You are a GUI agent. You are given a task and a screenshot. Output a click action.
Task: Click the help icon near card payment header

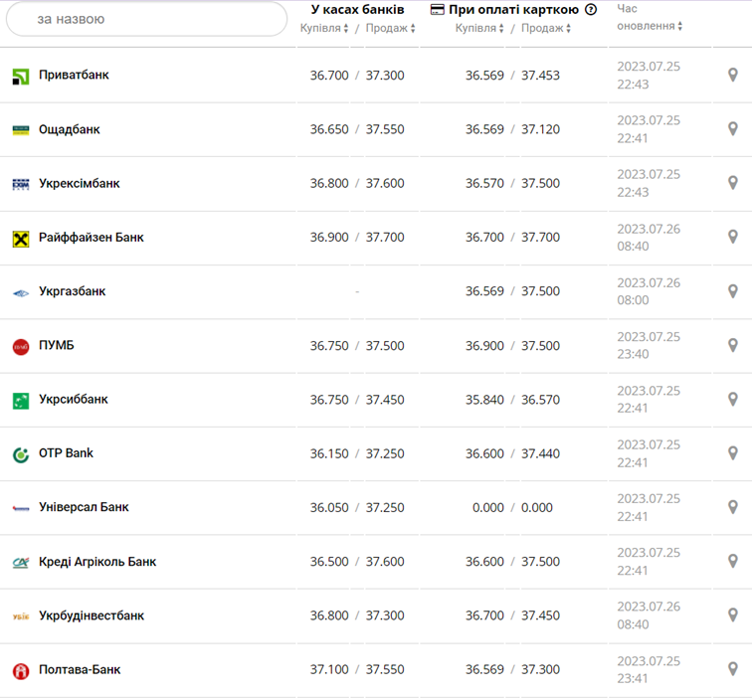click(591, 10)
